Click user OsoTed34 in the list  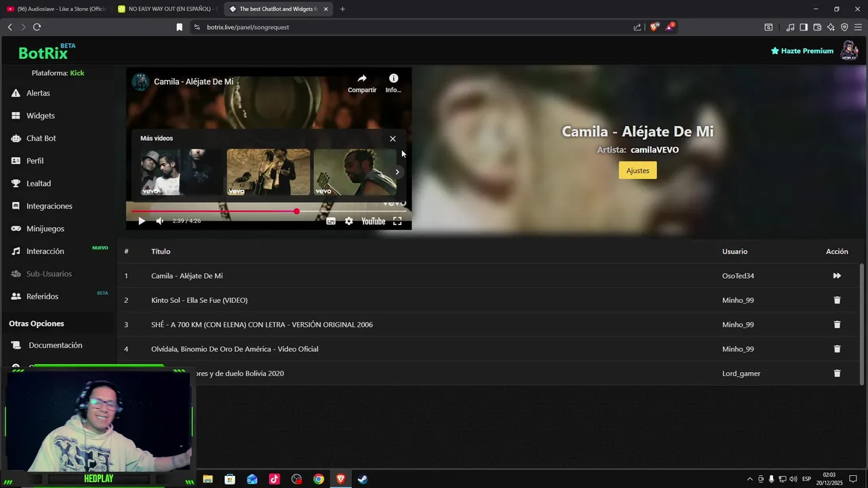[738, 276]
